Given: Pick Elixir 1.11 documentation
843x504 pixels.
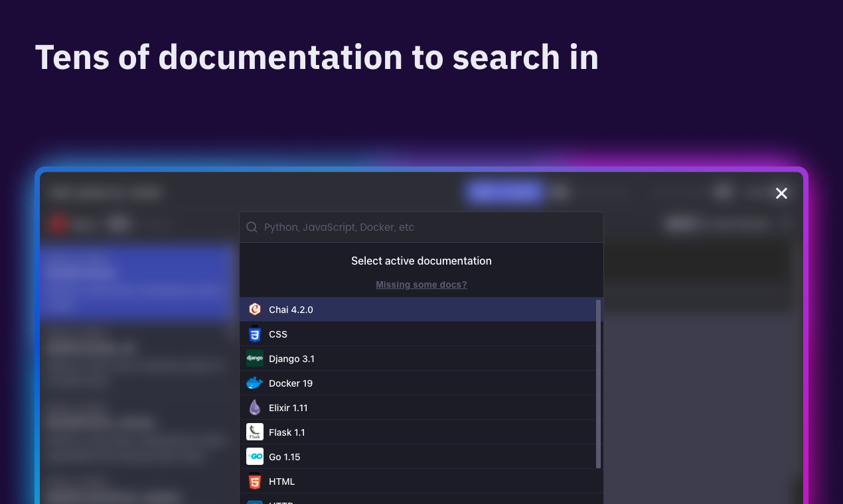Looking at the screenshot, I should pos(418,407).
